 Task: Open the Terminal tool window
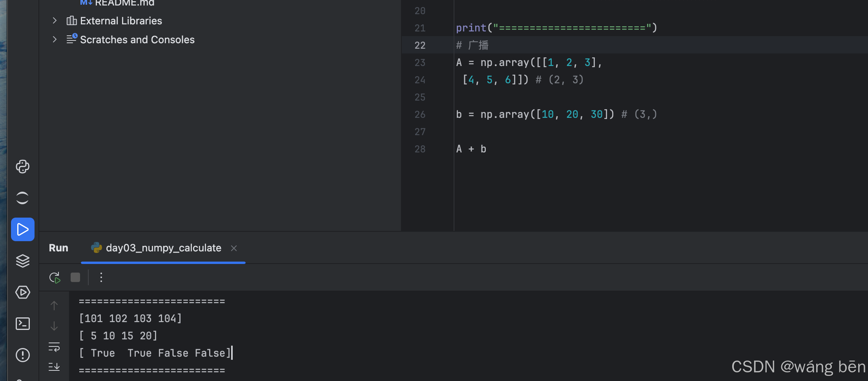[22, 324]
